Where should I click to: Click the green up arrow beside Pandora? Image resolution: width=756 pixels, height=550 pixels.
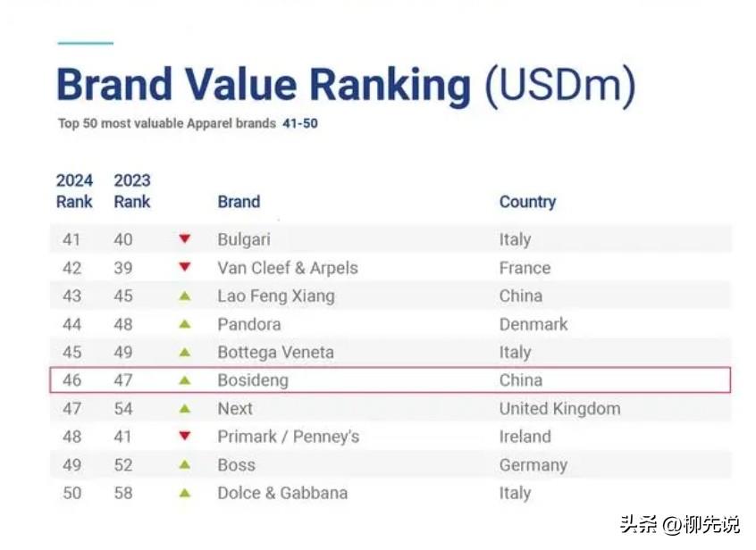[x=185, y=324]
